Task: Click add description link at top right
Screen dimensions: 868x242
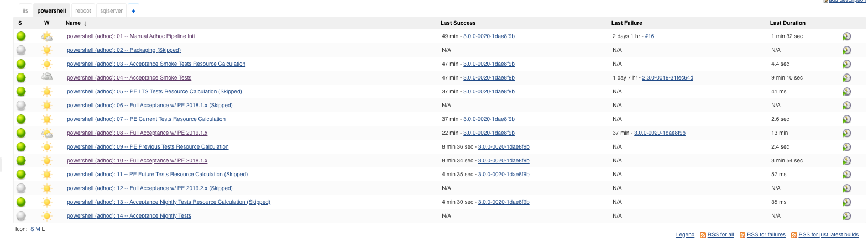Action: 847,1
